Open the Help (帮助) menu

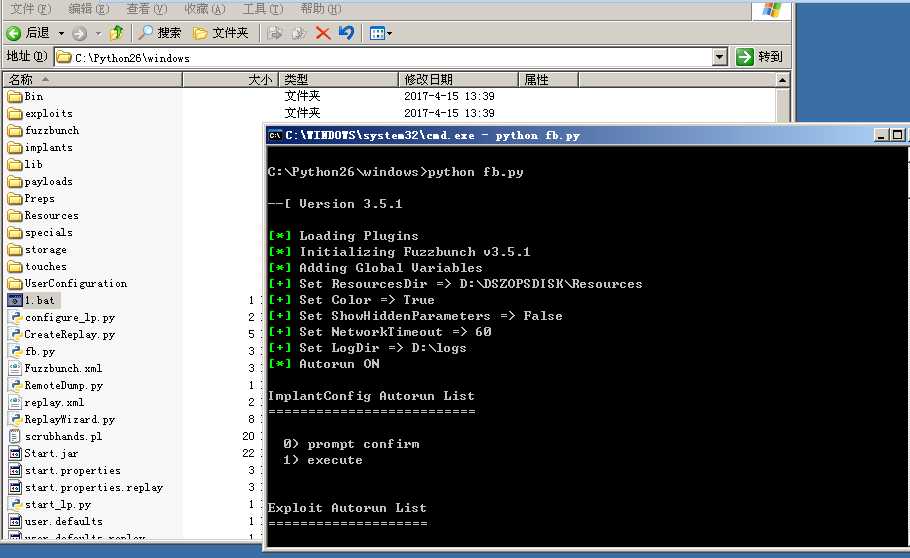pyautogui.click(x=321, y=9)
